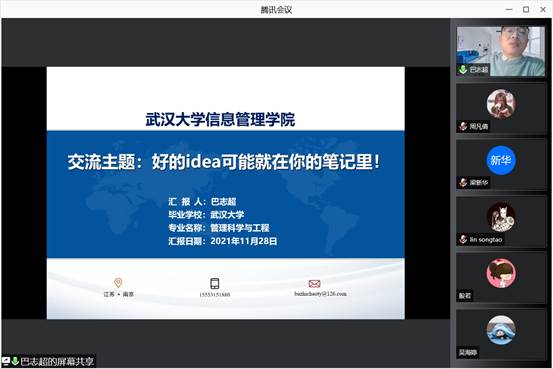Click the muted microphone icon beside 周凡倩
Image resolution: width=553 pixels, height=369 pixels.
pos(463,126)
